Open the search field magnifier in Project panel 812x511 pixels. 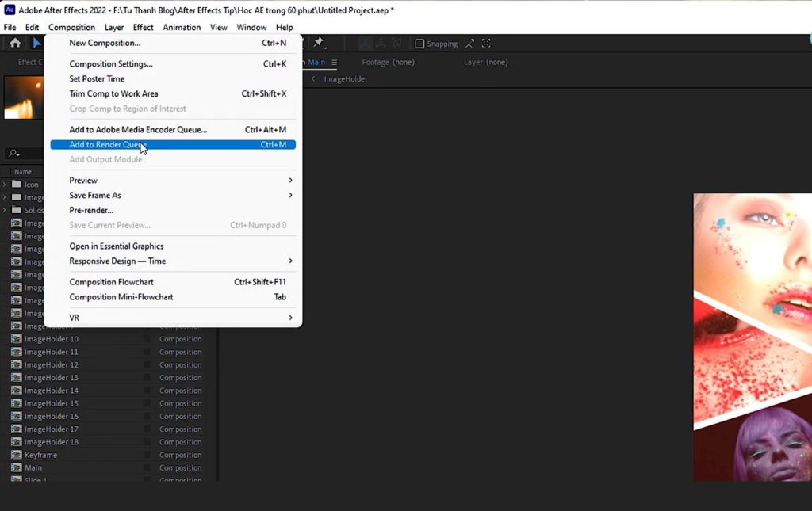pos(13,153)
